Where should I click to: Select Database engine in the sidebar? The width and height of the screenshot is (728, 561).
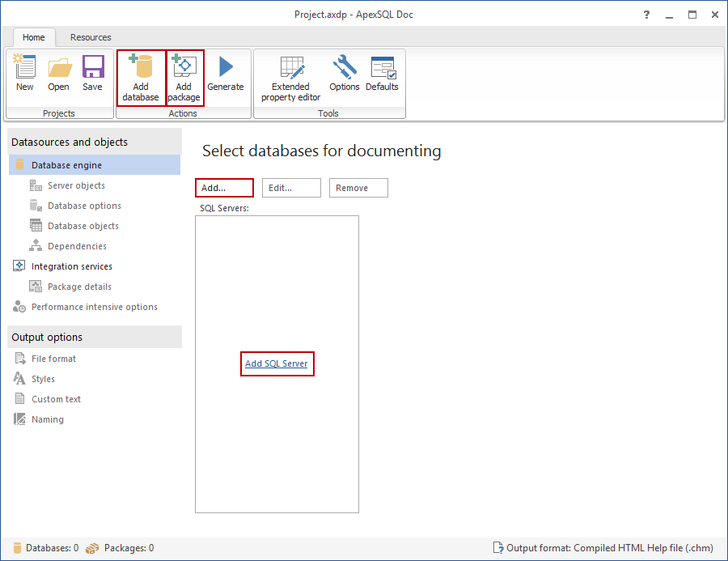(95, 165)
